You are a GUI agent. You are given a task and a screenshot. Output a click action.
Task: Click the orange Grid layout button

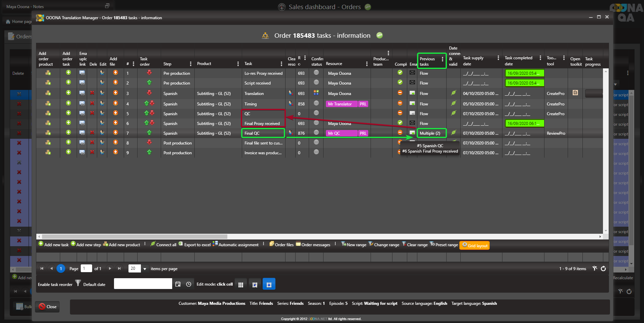coord(474,246)
